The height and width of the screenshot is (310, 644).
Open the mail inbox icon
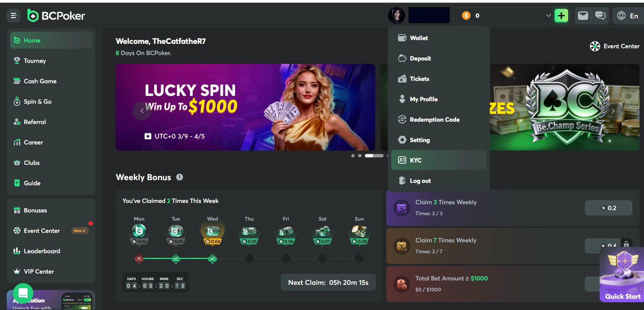583,16
